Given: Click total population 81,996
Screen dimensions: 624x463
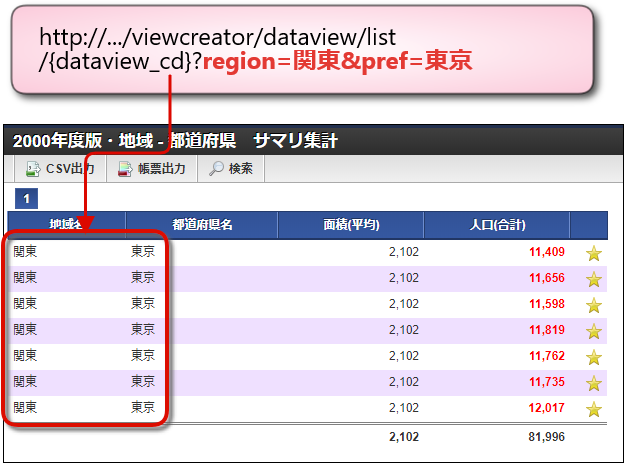Looking at the screenshot, I should click(x=547, y=437).
